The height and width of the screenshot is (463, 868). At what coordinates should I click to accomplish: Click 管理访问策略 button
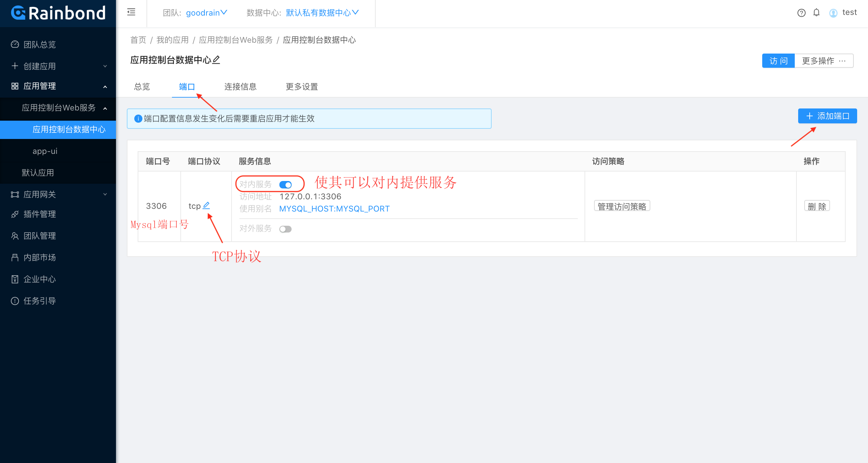coord(622,206)
